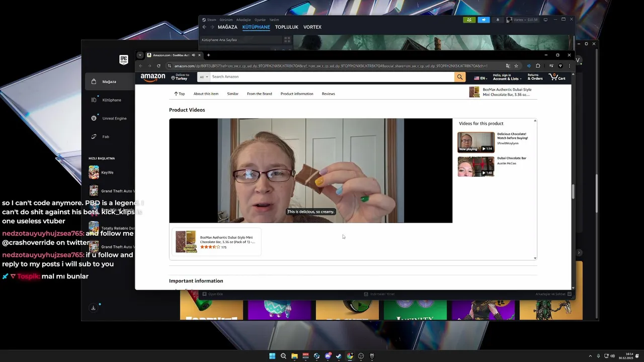Image resolution: width=644 pixels, height=362 pixels.
Task: Go to From the Brand section
Action: click(x=259, y=94)
